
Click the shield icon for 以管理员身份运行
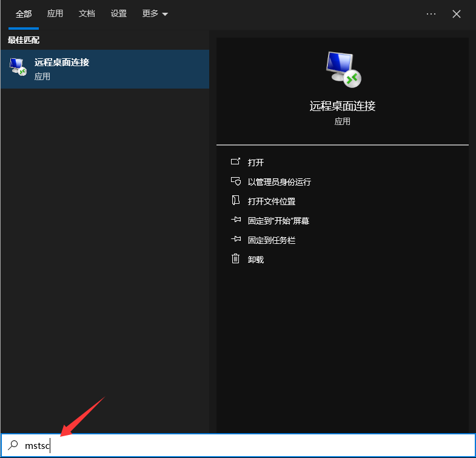(x=236, y=181)
